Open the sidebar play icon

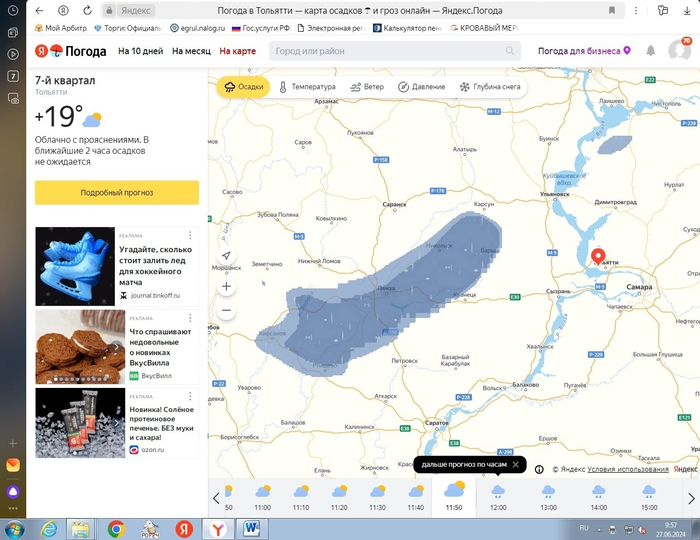[13, 54]
